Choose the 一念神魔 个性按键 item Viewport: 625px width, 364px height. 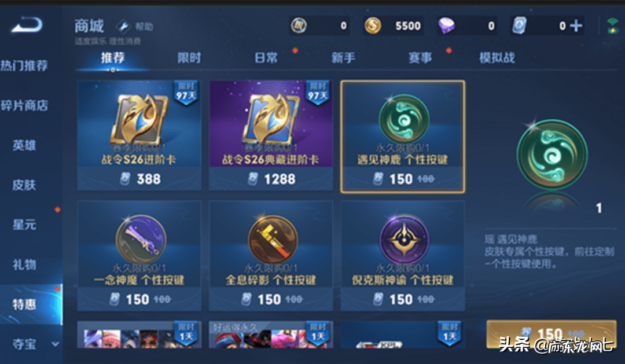click(x=139, y=256)
